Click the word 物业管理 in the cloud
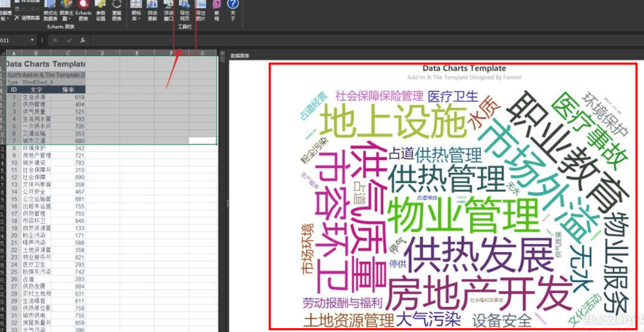The width and height of the screenshot is (644, 332). click(x=463, y=215)
